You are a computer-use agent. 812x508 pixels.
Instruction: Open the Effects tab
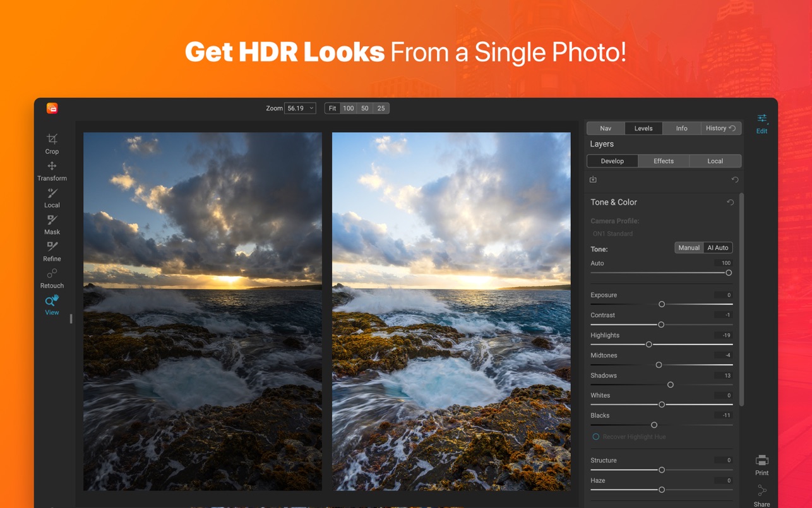coord(663,161)
